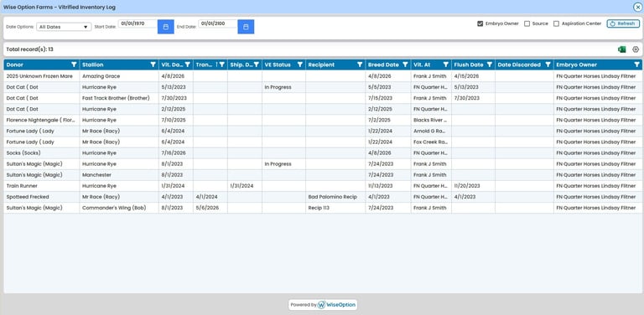
Task: Uncheck the Embryo Owner checkbox
Action: coord(480,23)
